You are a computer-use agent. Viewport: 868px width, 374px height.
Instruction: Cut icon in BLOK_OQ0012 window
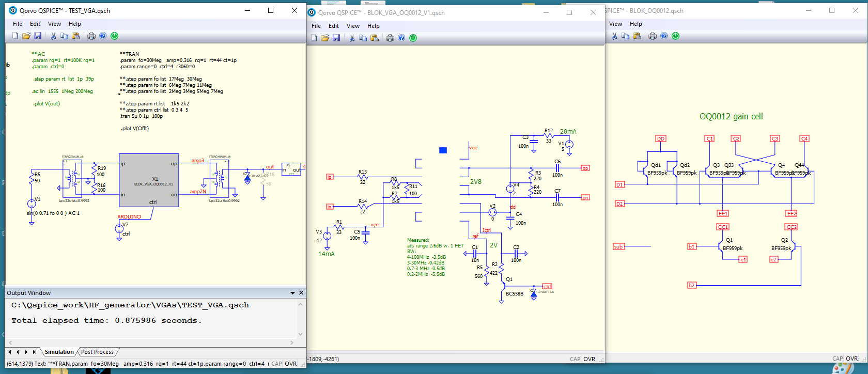[614, 36]
